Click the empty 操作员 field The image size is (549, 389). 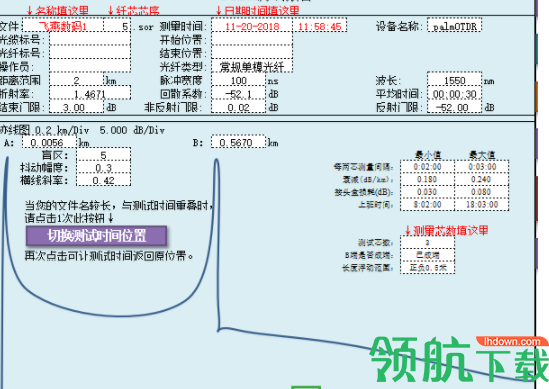[90, 66]
